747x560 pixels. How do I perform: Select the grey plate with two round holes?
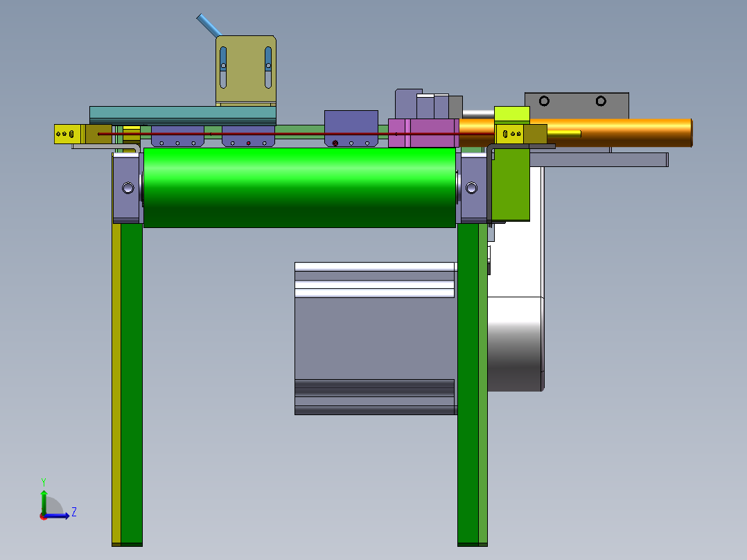(575, 105)
